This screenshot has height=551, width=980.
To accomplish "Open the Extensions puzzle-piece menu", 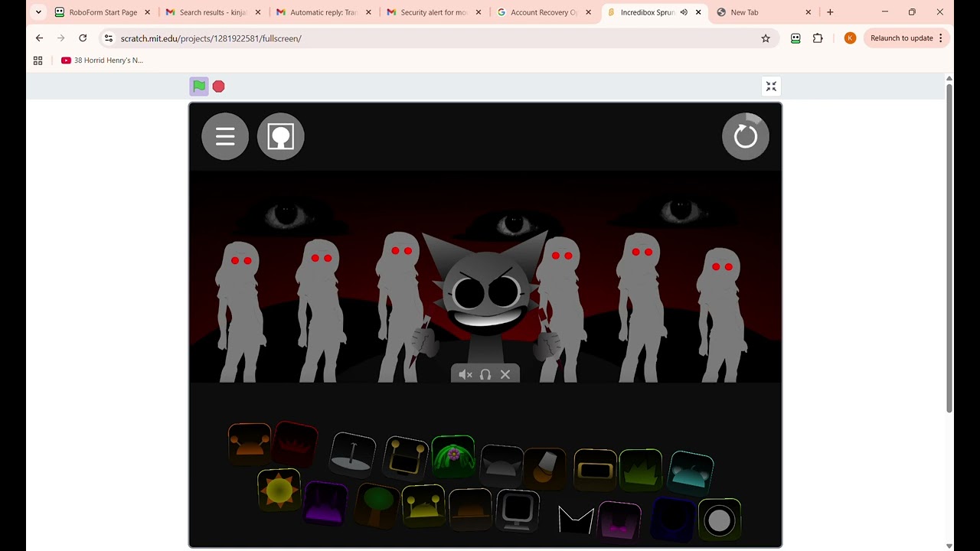I will click(x=818, y=38).
